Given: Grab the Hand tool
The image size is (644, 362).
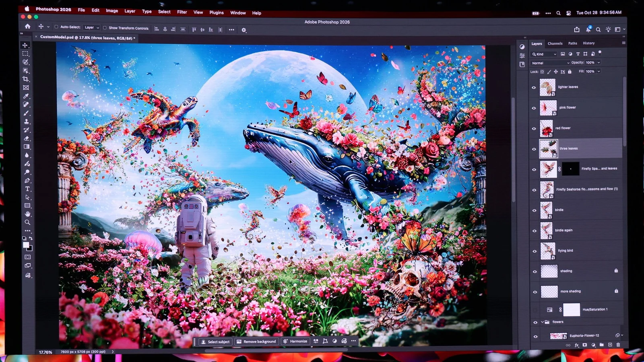Looking at the screenshot, I should pos(27,215).
